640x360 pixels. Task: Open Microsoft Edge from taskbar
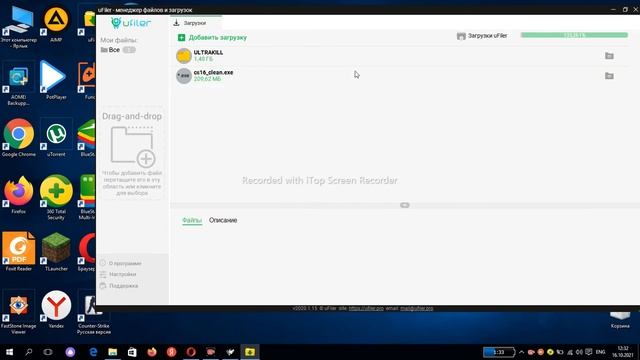pos(93,352)
